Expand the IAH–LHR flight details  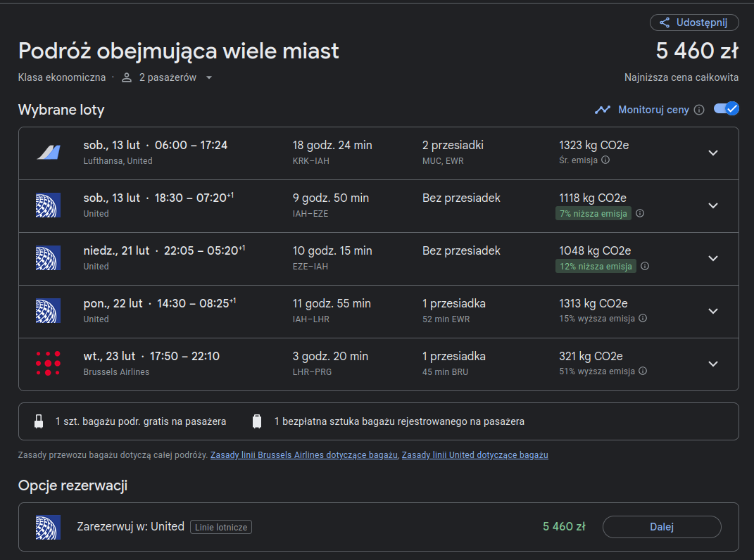(713, 312)
